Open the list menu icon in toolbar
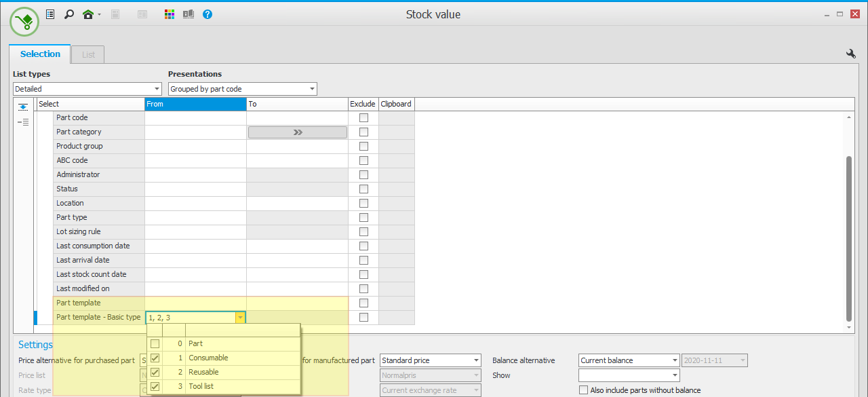 click(50, 14)
